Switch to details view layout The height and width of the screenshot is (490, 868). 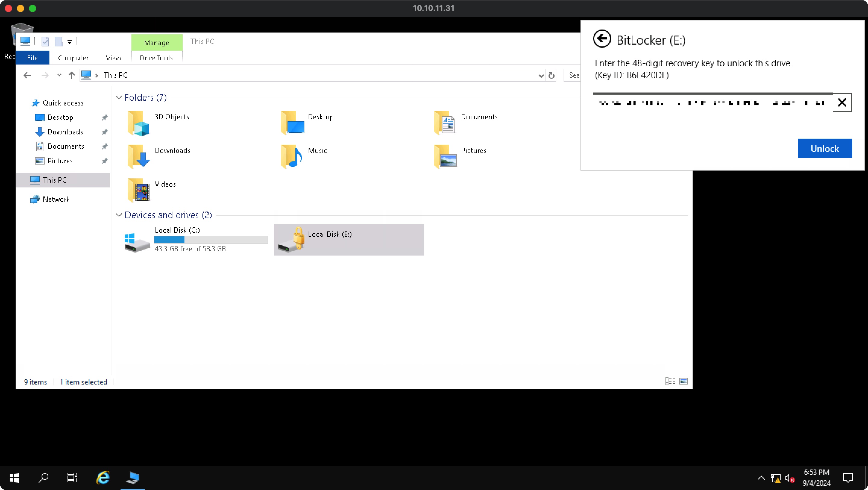tap(670, 381)
